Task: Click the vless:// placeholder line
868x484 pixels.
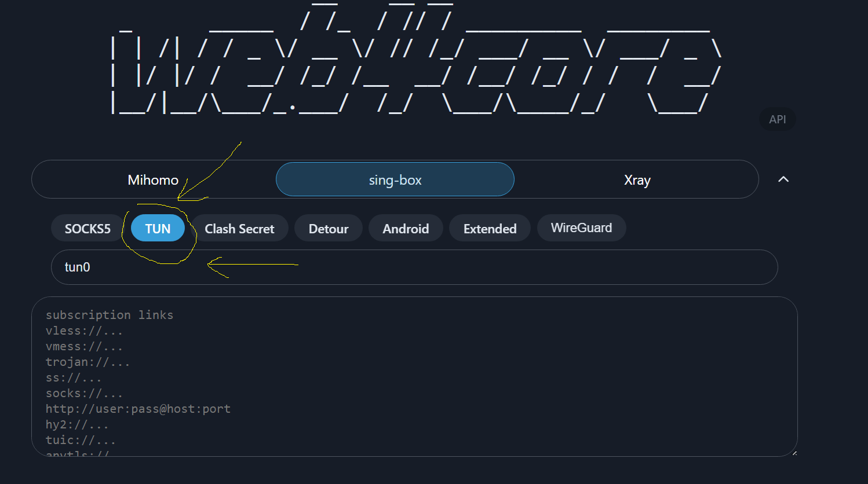Action: click(84, 331)
